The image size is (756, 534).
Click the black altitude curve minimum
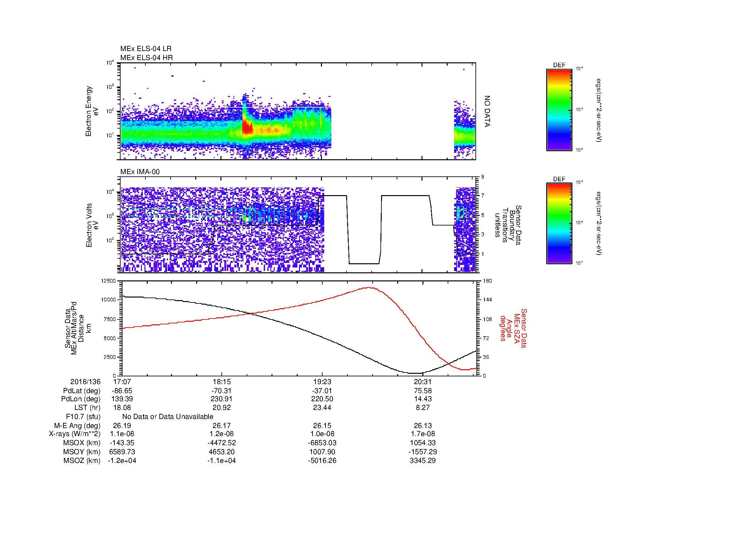(x=415, y=373)
